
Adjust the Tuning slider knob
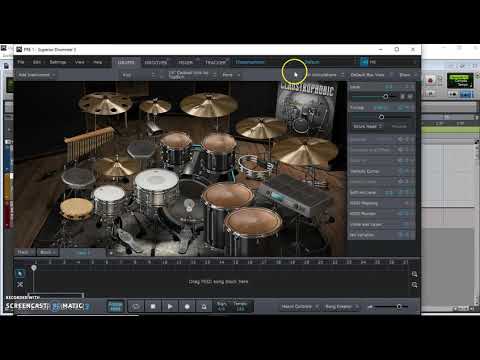point(381,117)
